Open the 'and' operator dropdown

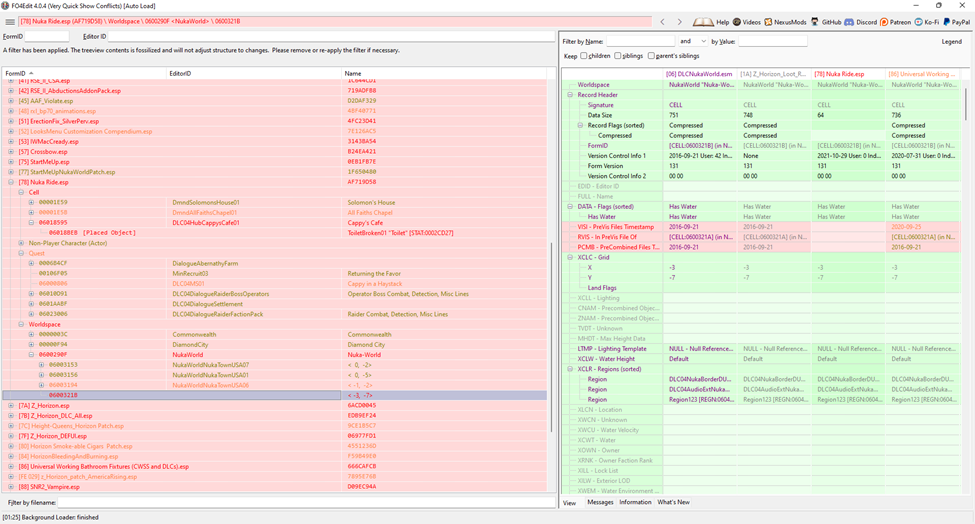693,41
